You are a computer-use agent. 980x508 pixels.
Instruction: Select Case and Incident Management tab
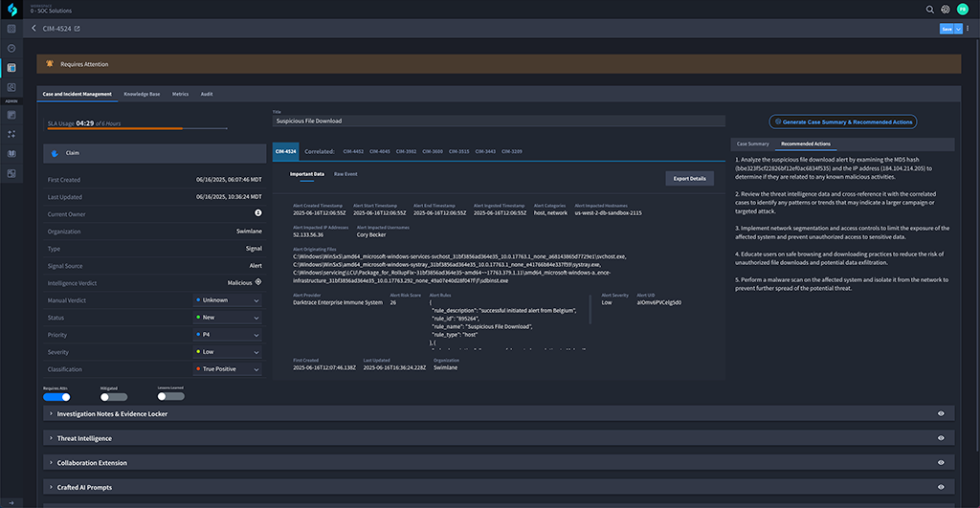[x=77, y=94]
